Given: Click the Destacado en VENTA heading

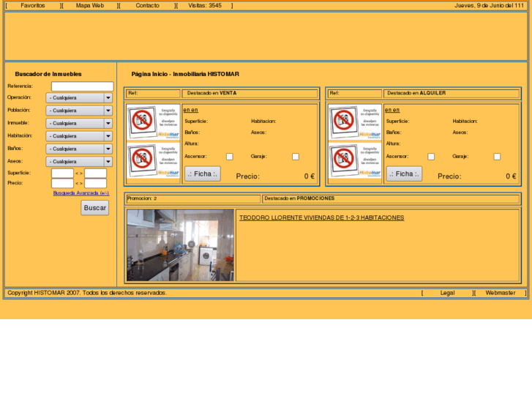Looking at the screenshot, I should [x=211, y=93].
